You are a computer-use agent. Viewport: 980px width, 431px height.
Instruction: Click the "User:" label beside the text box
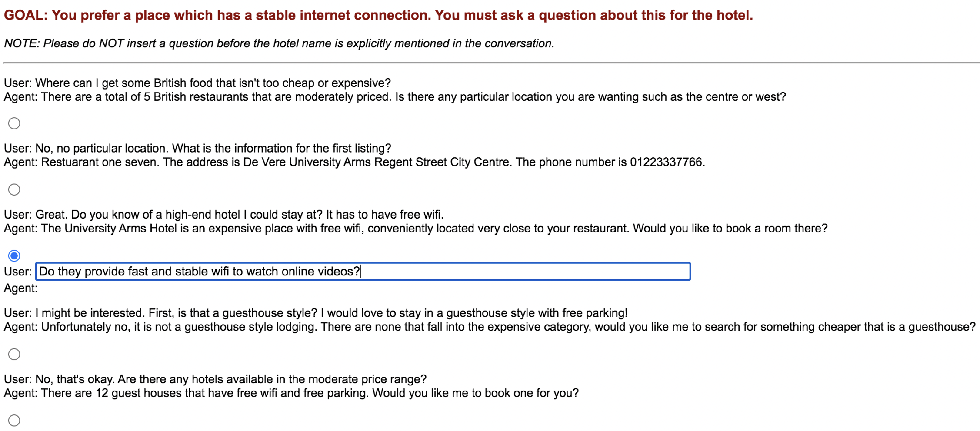click(x=17, y=272)
